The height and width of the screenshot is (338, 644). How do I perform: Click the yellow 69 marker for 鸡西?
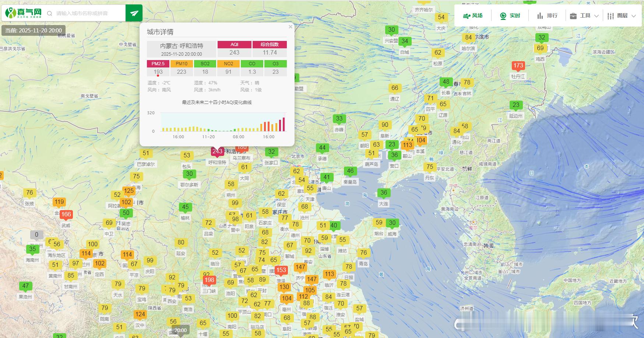(540, 48)
